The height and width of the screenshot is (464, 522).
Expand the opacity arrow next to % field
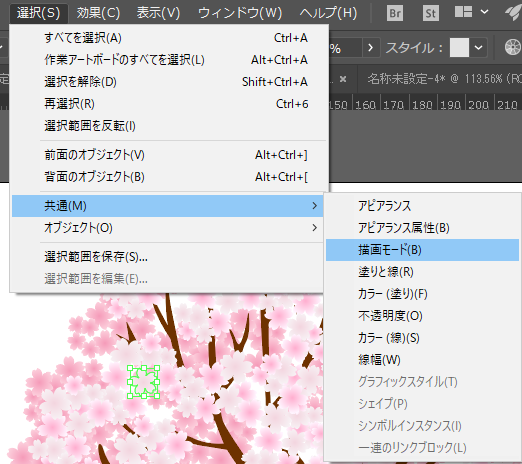tap(371, 48)
